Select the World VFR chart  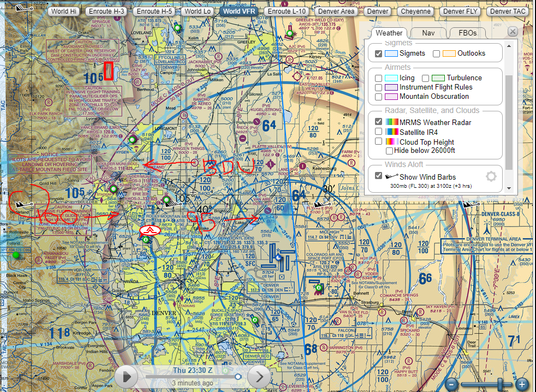pyautogui.click(x=239, y=11)
